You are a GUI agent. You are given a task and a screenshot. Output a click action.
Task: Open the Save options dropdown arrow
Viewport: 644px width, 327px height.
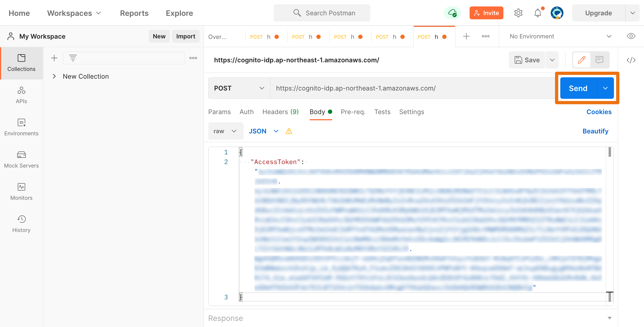[x=552, y=60]
